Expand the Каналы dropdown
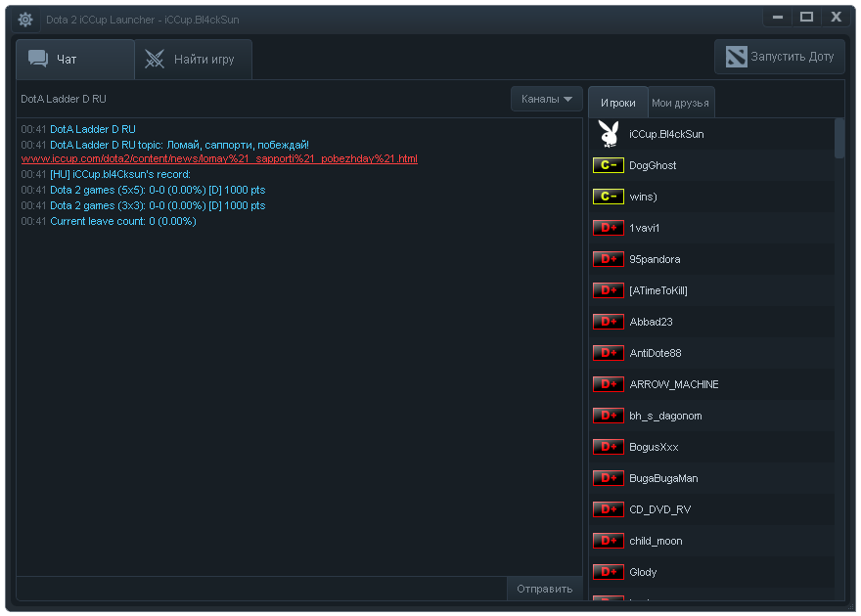The image size is (861, 616). [546, 99]
